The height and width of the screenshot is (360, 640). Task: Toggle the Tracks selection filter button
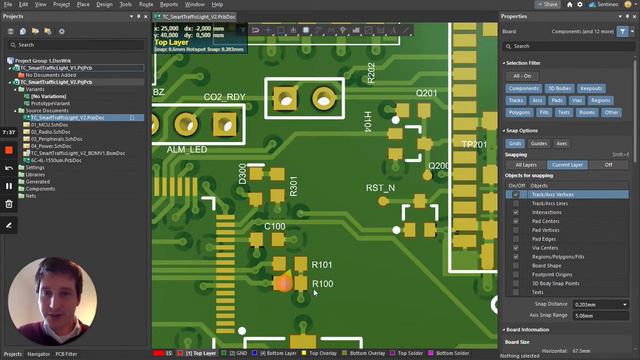tap(516, 100)
